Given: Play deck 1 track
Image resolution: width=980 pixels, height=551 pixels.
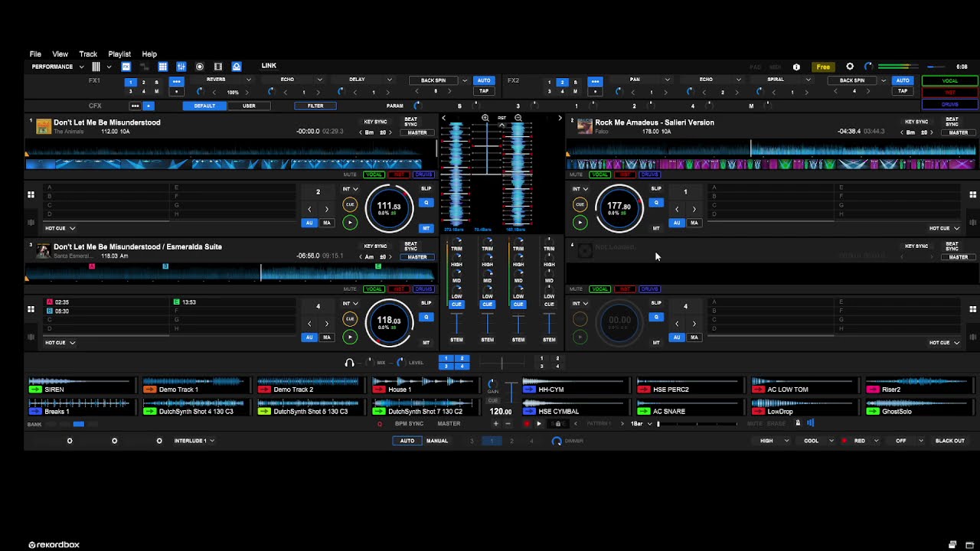Looking at the screenshot, I should click(350, 223).
